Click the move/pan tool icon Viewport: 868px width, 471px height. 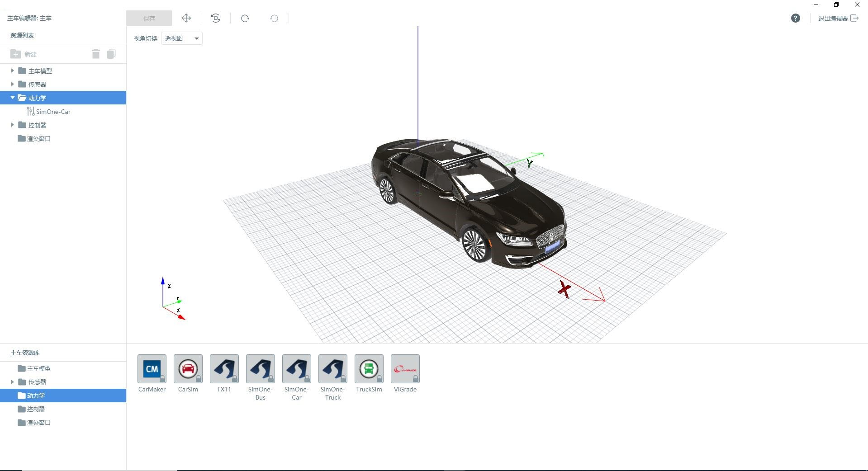tap(186, 18)
